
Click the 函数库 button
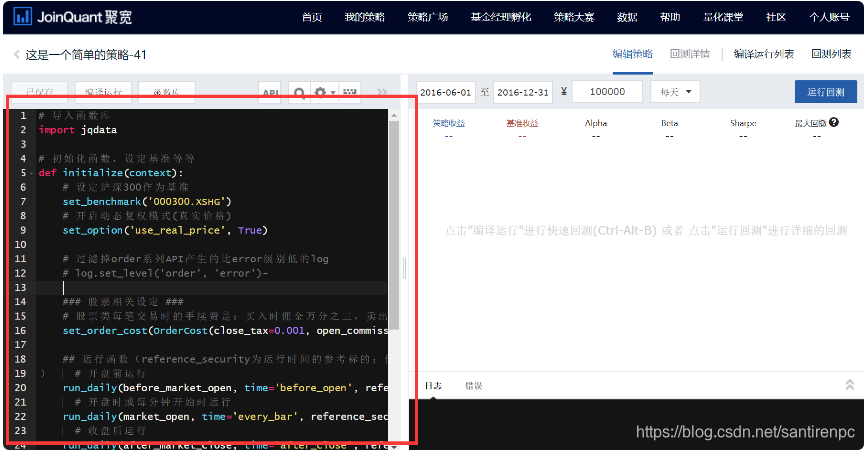167,92
